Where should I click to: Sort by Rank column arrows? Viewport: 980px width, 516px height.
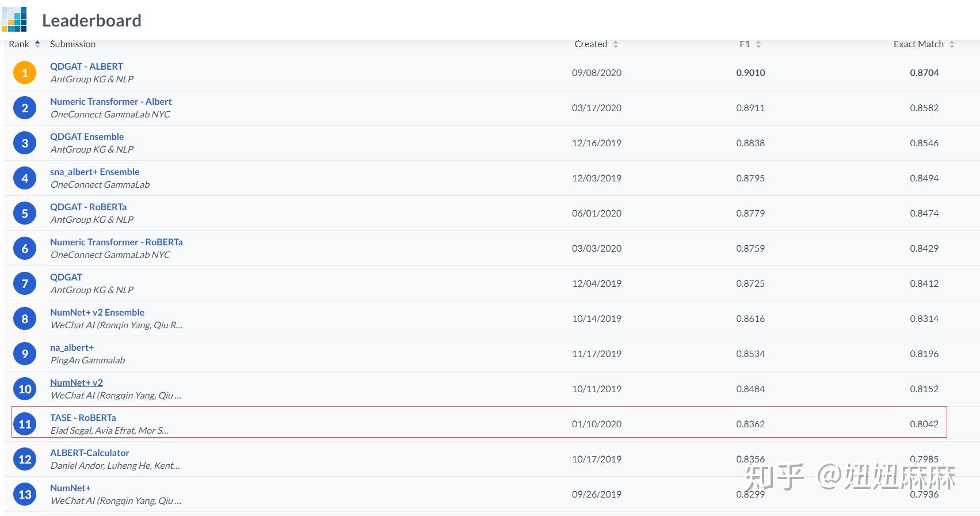click(x=37, y=44)
